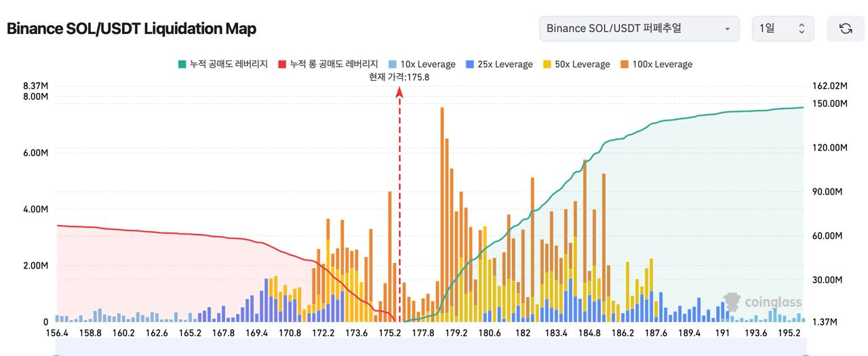Click the 2.00M left axis label
This screenshot has width=868, height=356.
(x=35, y=266)
